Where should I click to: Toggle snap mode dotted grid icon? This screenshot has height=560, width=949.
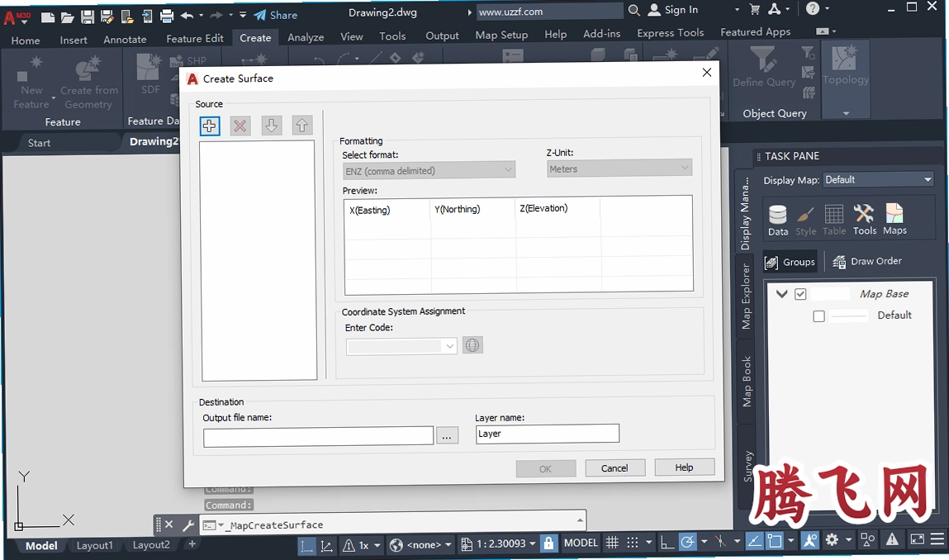click(633, 543)
